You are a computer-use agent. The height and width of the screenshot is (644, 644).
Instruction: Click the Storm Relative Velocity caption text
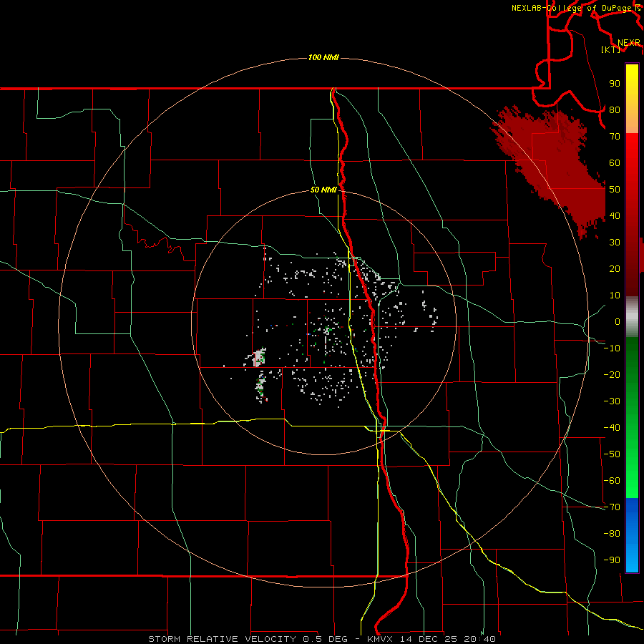321,639
